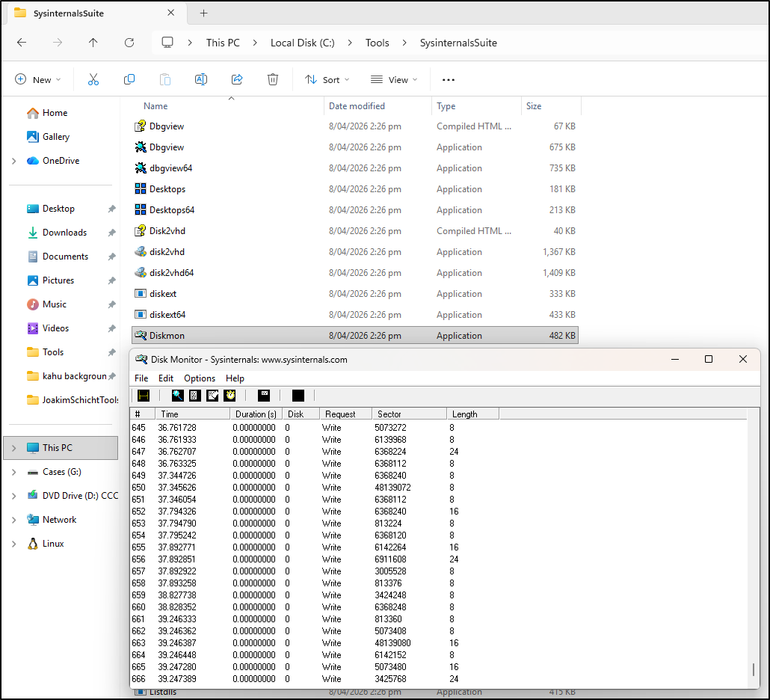Toggle the clock time format icon
The width and height of the screenshot is (770, 700).
[230, 396]
